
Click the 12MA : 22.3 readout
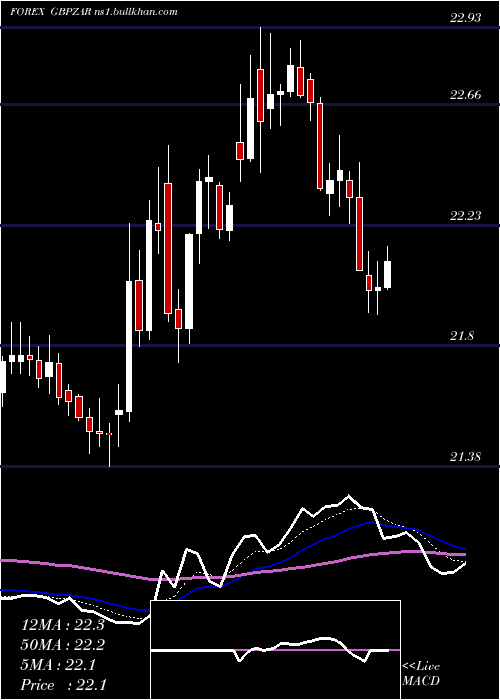tap(63, 625)
